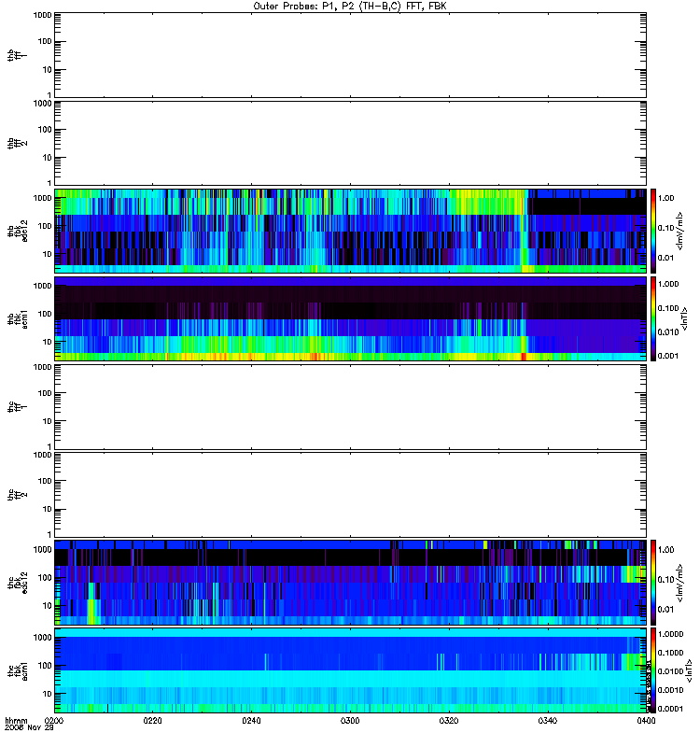Click the '2008 Nov 29' date label
The image size is (700, 747).
pos(29,727)
